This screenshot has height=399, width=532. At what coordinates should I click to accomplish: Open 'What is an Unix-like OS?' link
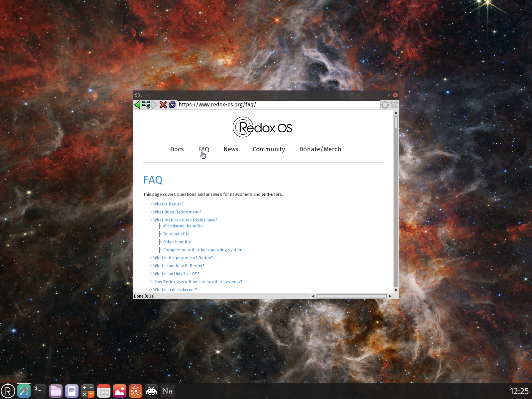pyautogui.click(x=176, y=274)
